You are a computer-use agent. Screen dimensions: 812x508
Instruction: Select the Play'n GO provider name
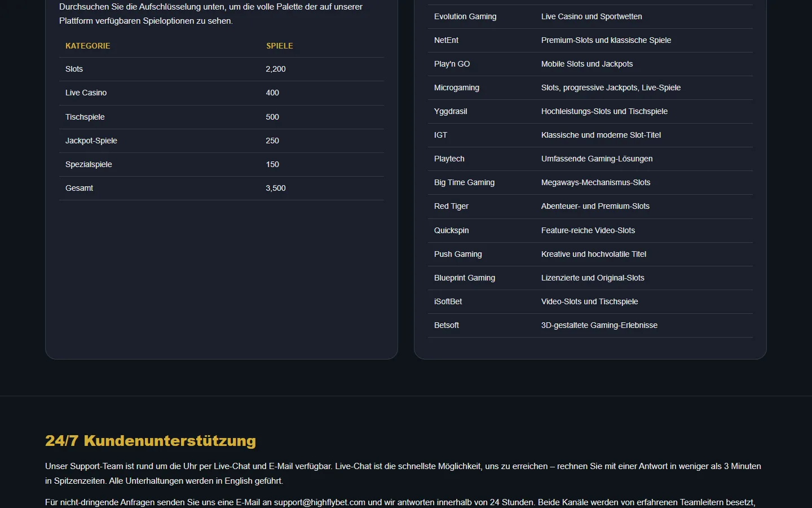452,64
